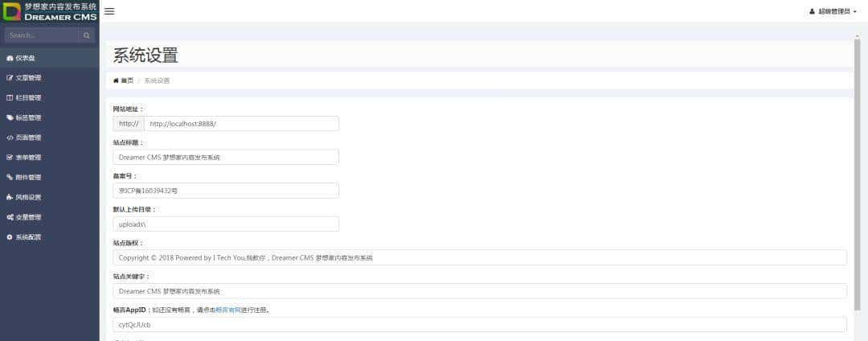Follow the 畅言官网 registration link
The height and width of the screenshot is (341, 868).
pyautogui.click(x=227, y=310)
